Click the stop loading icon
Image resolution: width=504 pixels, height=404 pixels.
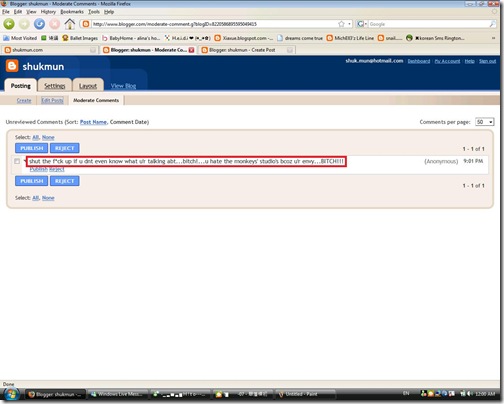(x=55, y=24)
